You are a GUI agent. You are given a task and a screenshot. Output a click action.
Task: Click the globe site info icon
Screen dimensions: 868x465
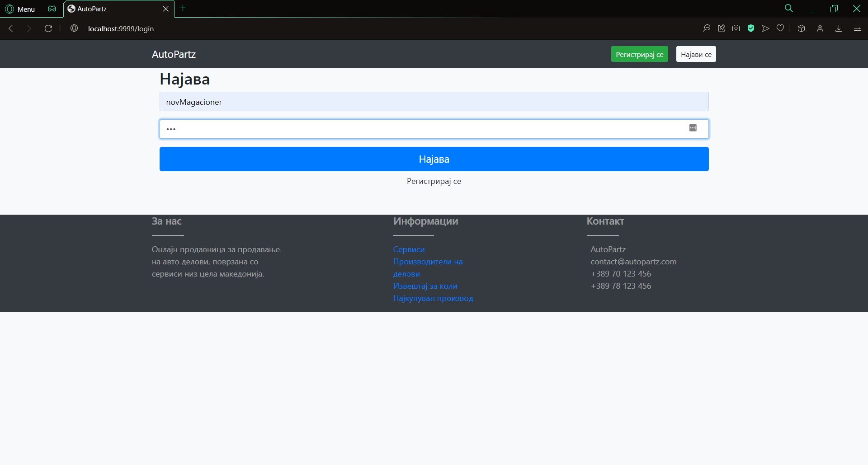(x=74, y=28)
